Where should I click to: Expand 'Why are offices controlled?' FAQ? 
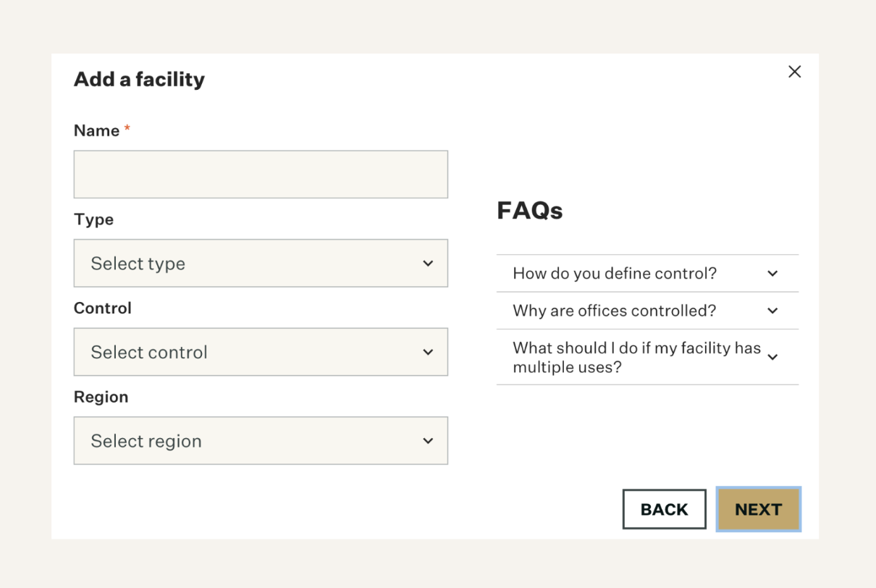(x=647, y=311)
